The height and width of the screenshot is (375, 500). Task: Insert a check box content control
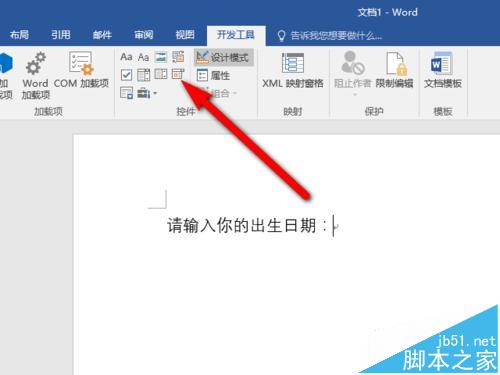[x=126, y=75]
